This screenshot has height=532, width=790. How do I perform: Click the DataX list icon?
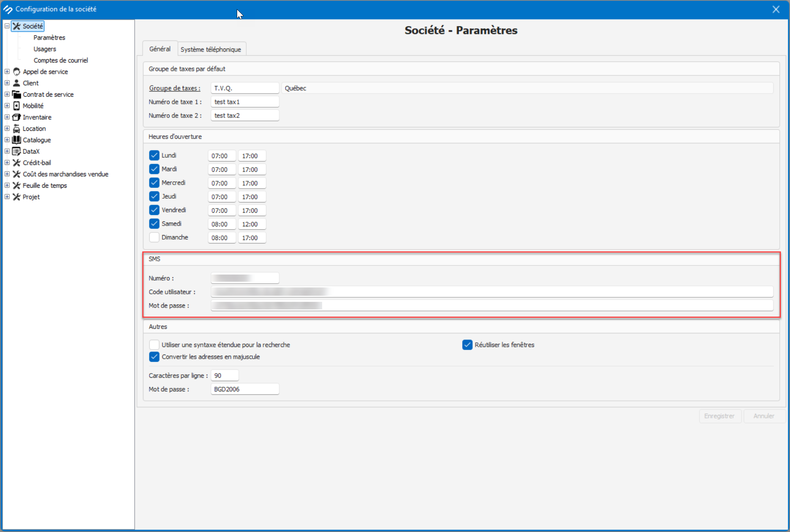click(x=16, y=151)
